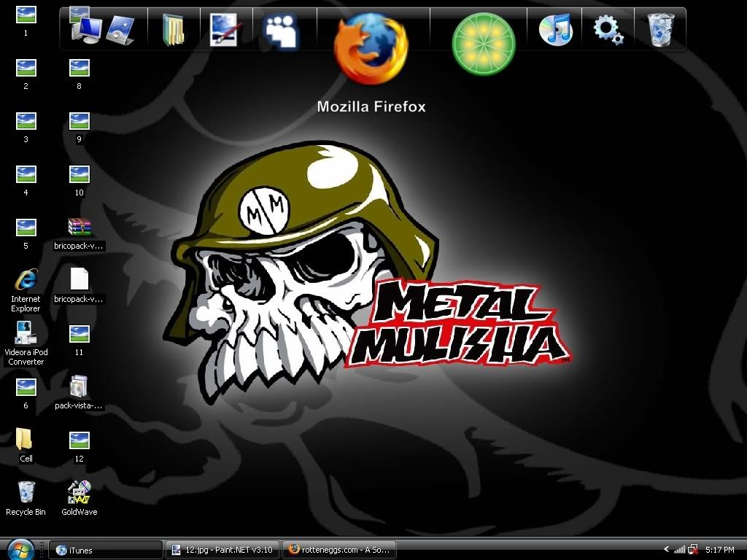Launch Mozilla Firefox from the dock

(371, 47)
